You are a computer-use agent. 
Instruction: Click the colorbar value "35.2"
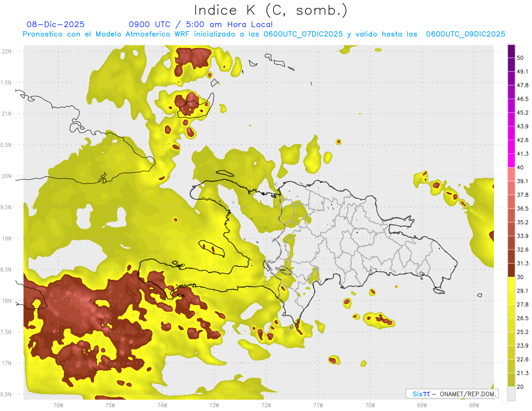[x=523, y=222]
